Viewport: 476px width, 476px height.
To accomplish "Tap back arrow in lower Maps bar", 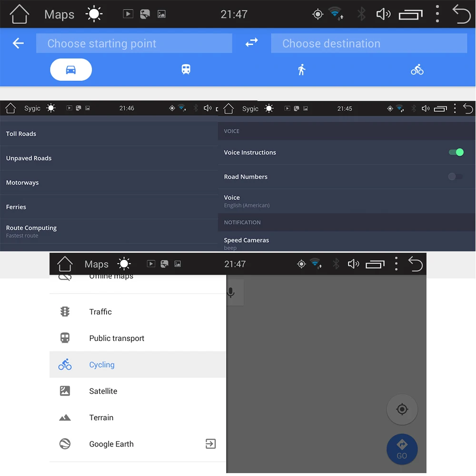I will pos(415,264).
